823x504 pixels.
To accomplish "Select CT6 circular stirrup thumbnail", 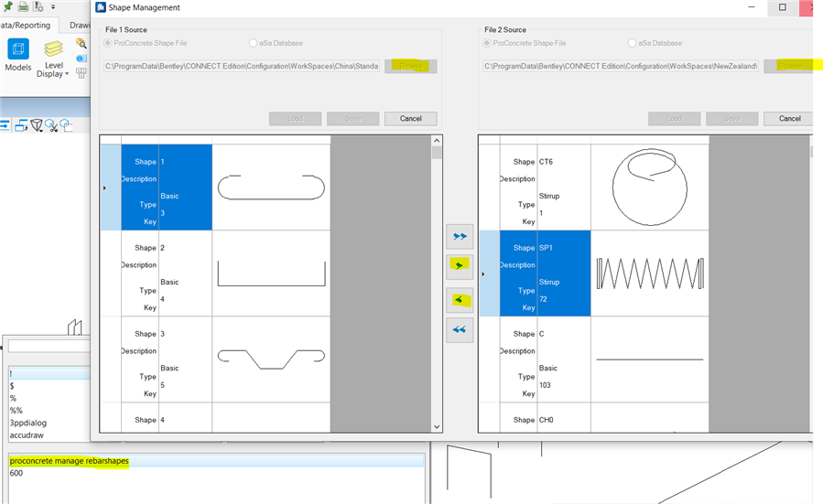I will point(650,188).
